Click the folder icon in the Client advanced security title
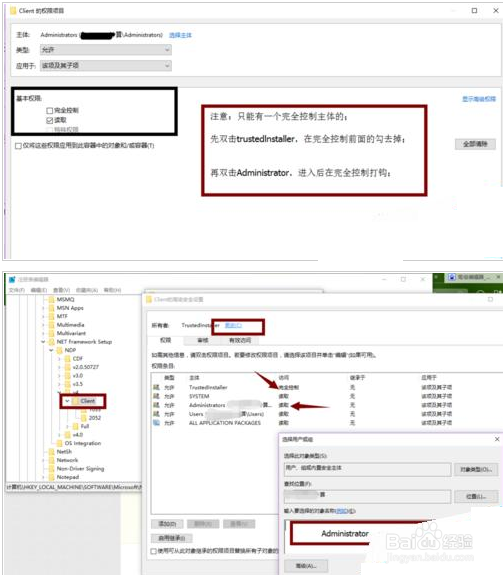Viewport: 503px width, 575px height. point(149,299)
